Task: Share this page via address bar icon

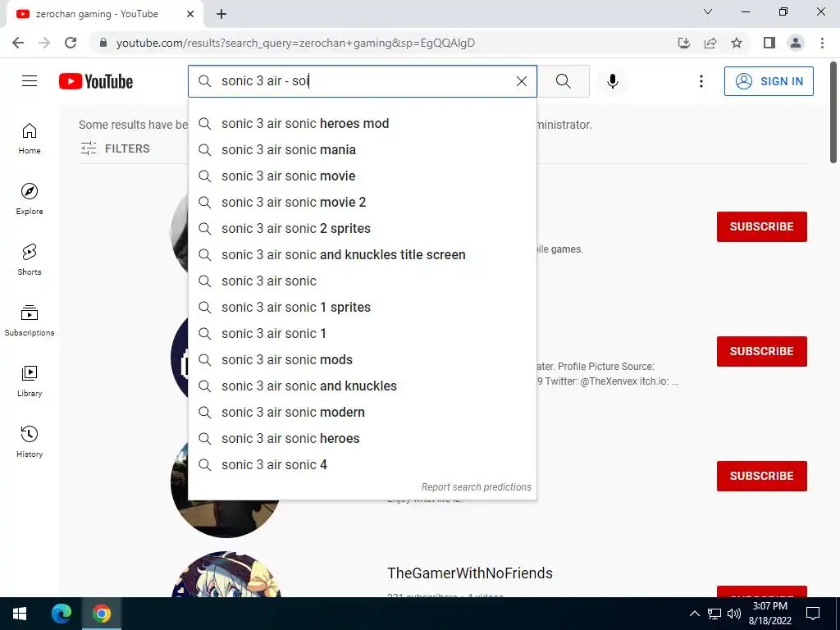Action: [x=710, y=43]
